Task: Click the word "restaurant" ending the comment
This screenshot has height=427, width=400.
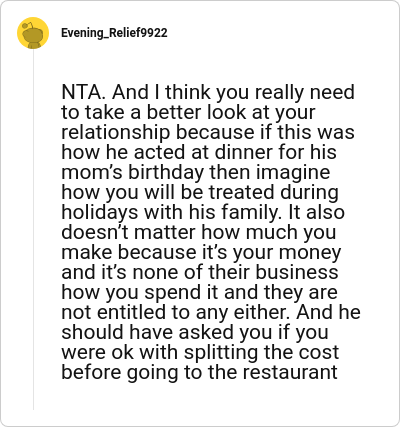Action: coord(290,373)
